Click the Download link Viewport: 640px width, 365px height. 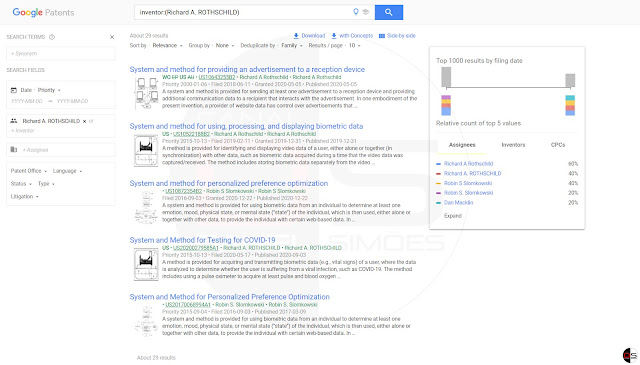coord(309,36)
